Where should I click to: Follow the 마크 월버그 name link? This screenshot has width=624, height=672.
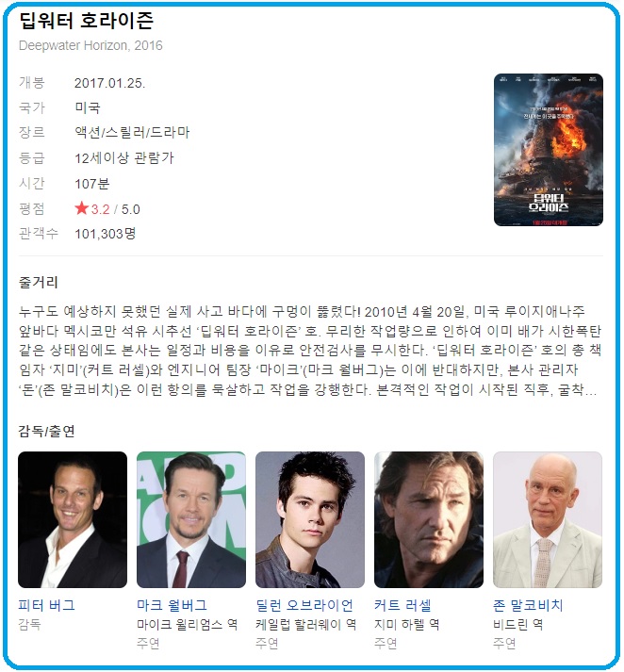click(x=172, y=605)
